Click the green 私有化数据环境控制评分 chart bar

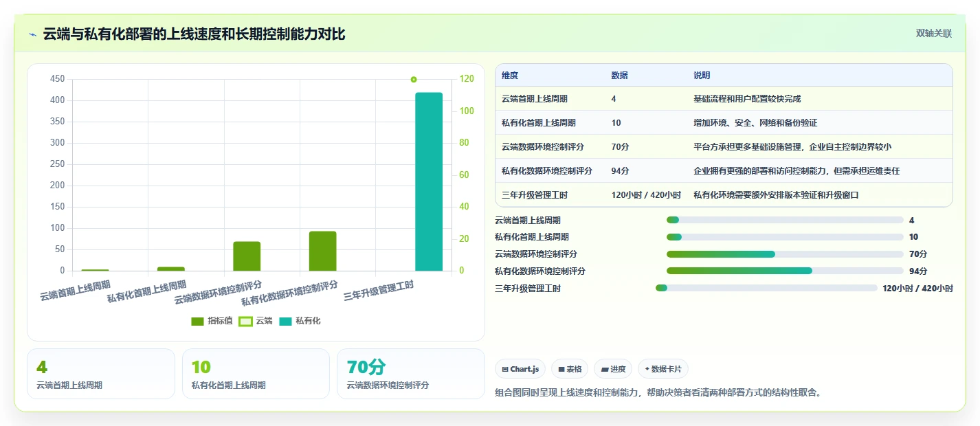(x=322, y=251)
